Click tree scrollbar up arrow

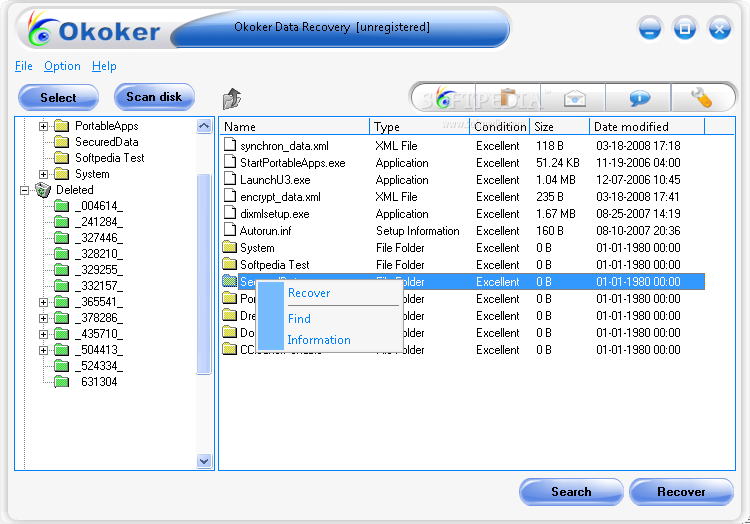pyautogui.click(x=204, y=126)
